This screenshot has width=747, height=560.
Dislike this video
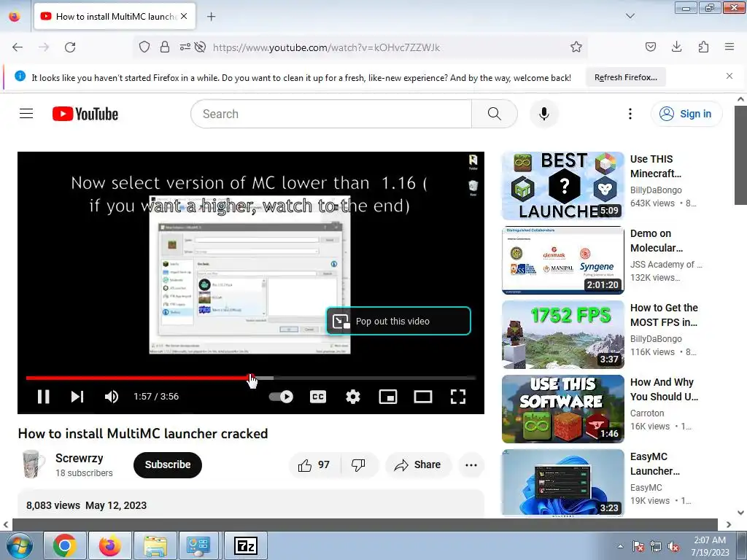[359, 464]
